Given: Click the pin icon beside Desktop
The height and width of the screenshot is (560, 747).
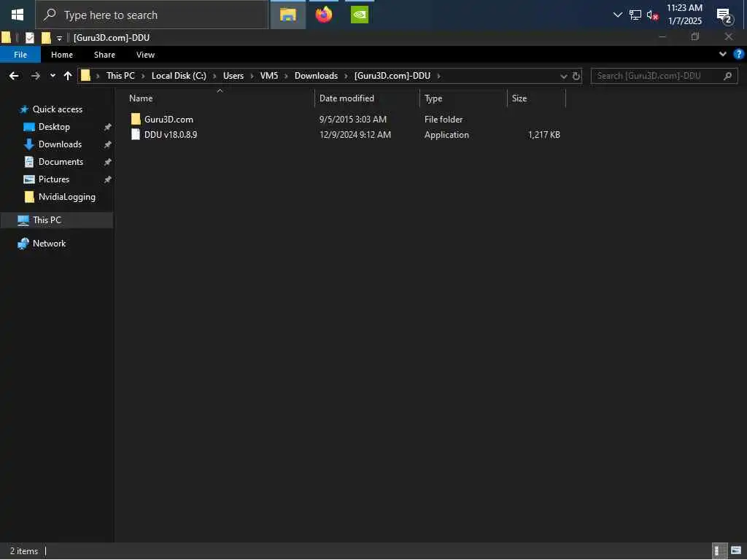Looking at the screenshot, I should pos(108,127).
